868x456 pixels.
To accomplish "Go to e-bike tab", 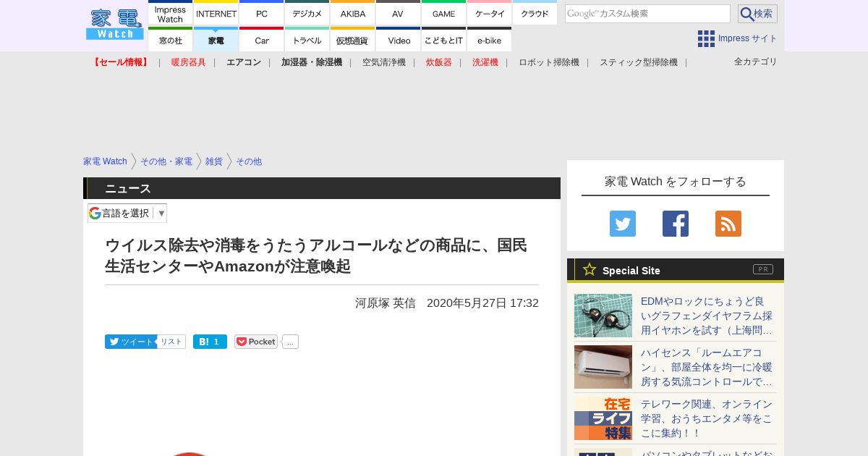I will [489, 40].
